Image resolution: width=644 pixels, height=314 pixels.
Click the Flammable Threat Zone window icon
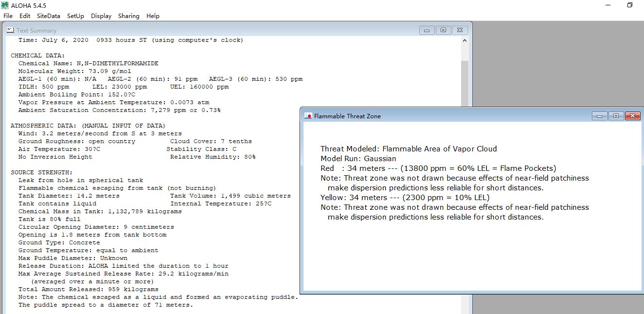point(308,116)
